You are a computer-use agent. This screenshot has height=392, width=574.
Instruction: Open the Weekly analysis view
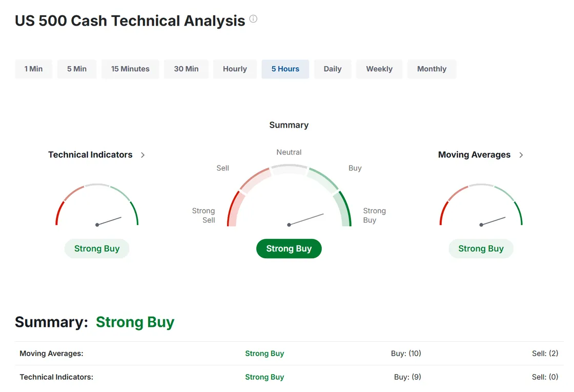click(379, 69)
